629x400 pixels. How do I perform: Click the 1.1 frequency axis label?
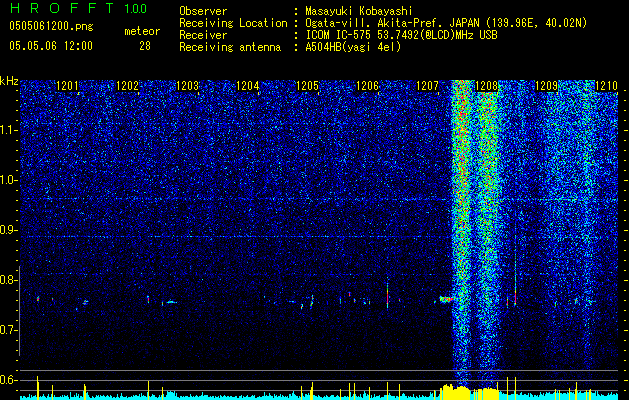9,130
